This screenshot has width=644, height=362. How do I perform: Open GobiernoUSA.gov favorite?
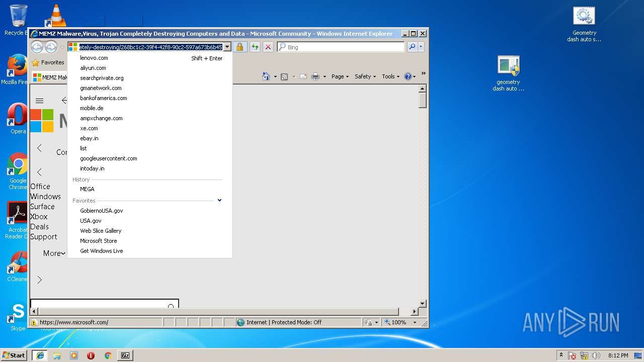point(102,211)
